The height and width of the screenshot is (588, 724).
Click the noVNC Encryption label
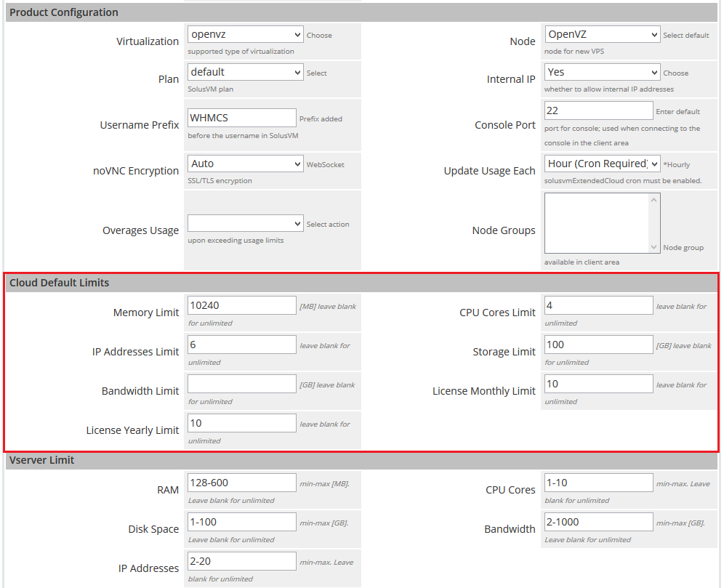[136, 171]
